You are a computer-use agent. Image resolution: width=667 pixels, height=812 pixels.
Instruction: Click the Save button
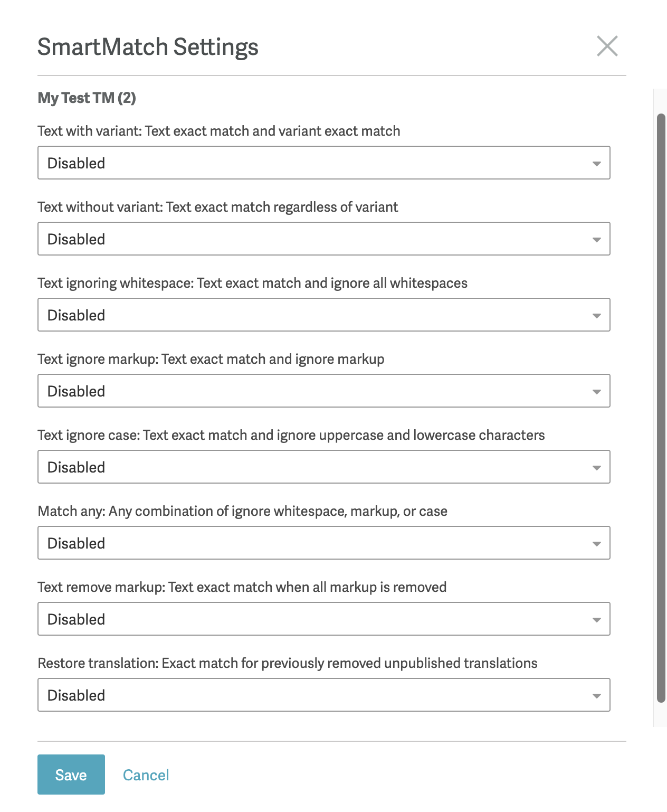71,775
